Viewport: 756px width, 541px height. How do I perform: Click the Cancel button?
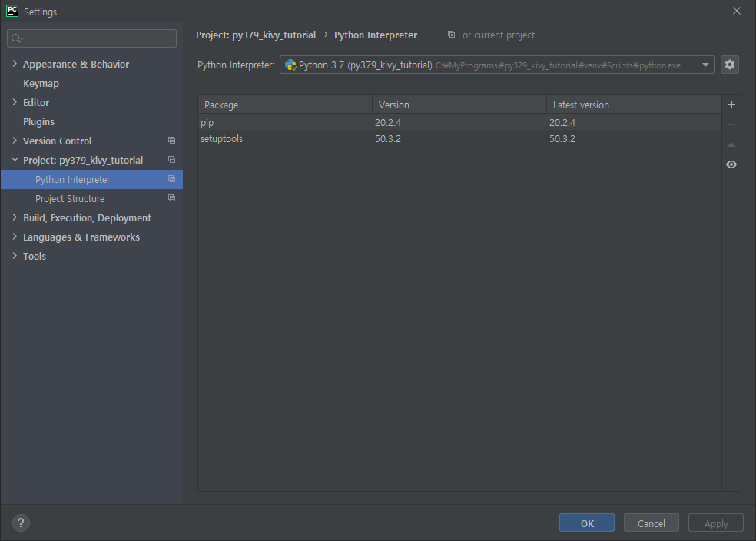651,523
